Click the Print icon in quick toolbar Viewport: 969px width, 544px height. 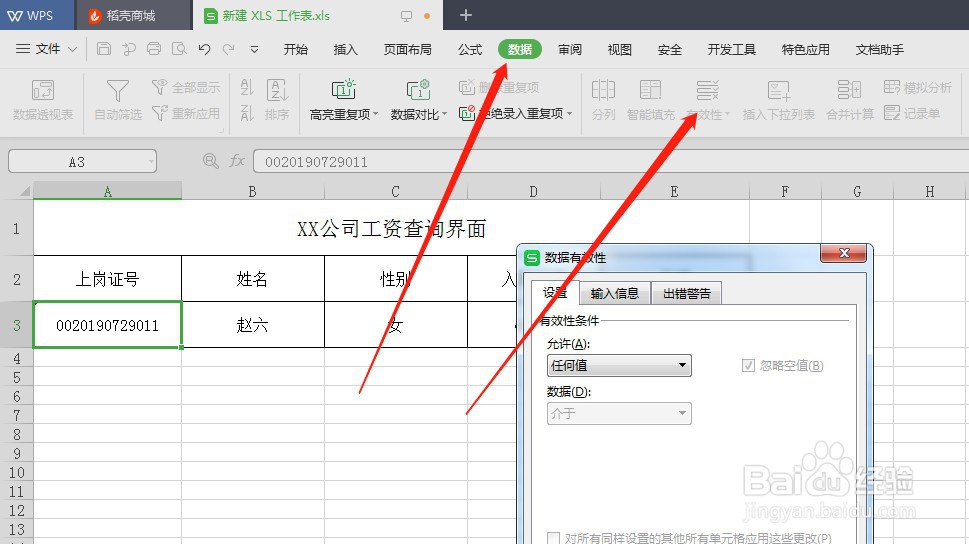(154, 49)
